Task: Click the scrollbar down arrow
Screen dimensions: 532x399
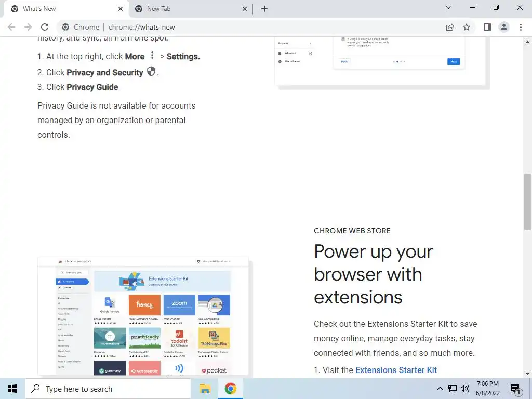Action: (527, 374)
